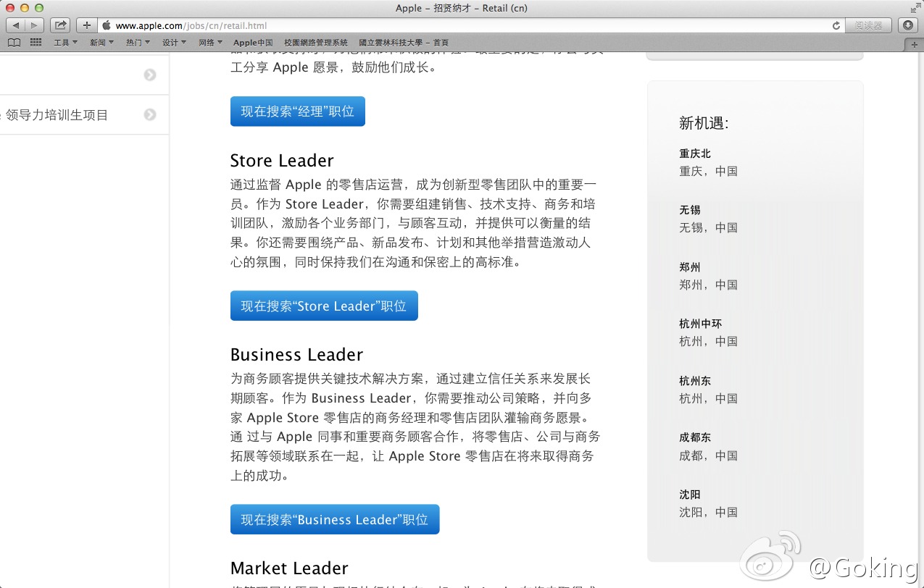Click the Market Leader heading
Image resolution: width=924 pixels, height=588 pixels.
(x=289, y=568)
